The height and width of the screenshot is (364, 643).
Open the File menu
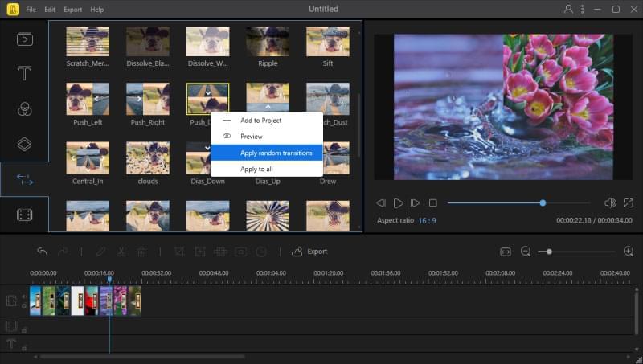pyautogui.click(x=31, y=10)
